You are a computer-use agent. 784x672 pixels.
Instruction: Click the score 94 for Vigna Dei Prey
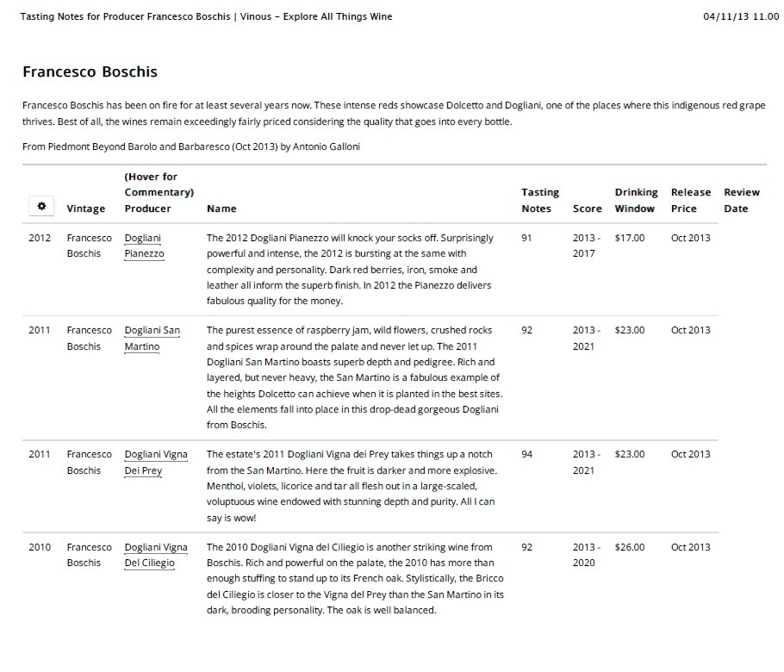click(527, 454)
